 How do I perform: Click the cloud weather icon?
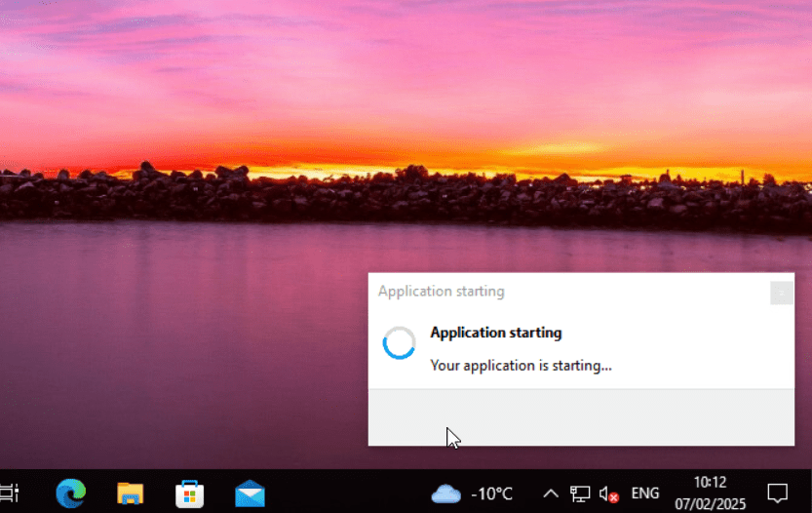pos(445,493)
